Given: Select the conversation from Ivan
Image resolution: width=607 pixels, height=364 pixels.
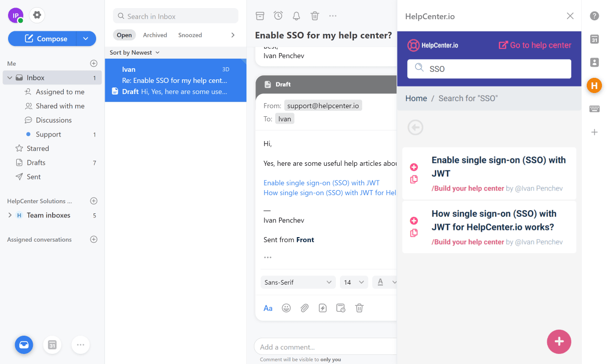Looking at the screenshot, I should coord(176,80).
